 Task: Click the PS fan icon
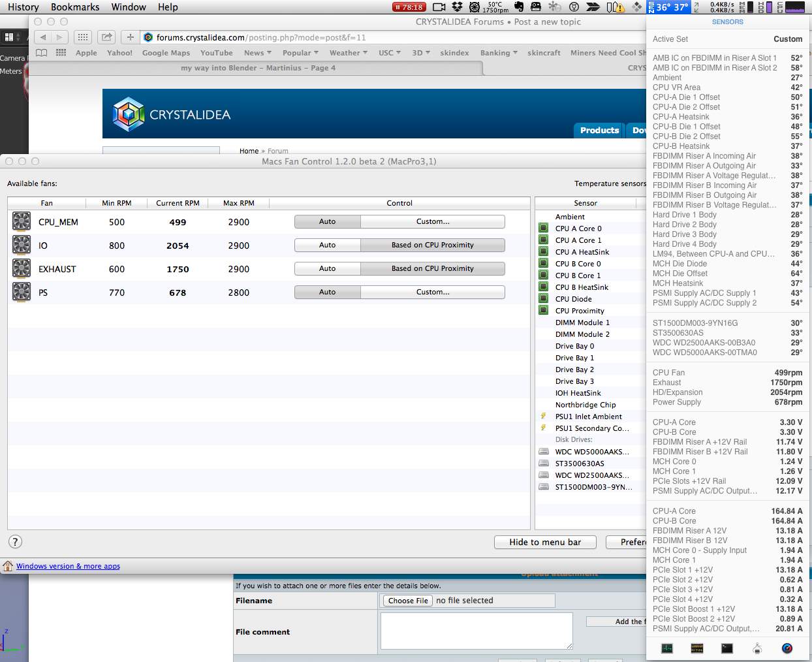[x=22, y=292]
